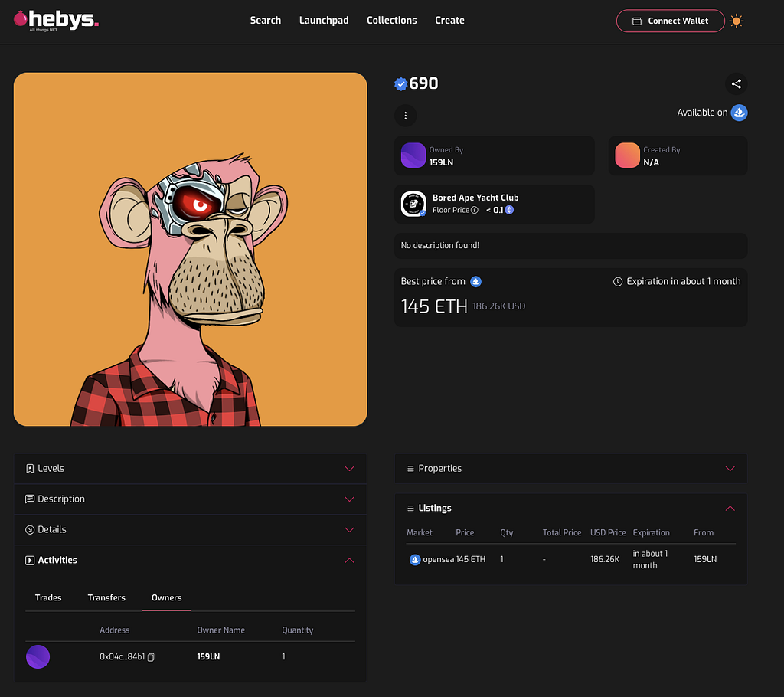The height and width of the screenshot is (697, 784).
Task: Click the Market column header in Listings
Action: [419, 533]
